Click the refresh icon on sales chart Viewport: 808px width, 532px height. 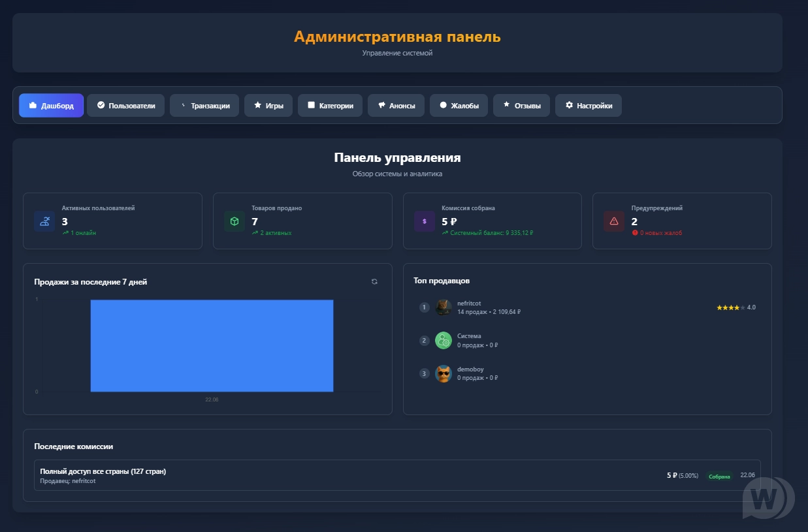point(374,281)
